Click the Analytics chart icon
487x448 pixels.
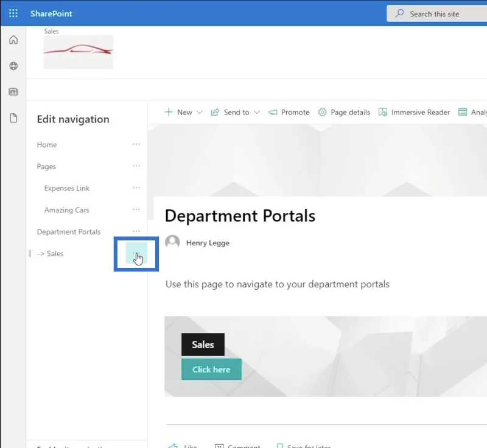463,112
